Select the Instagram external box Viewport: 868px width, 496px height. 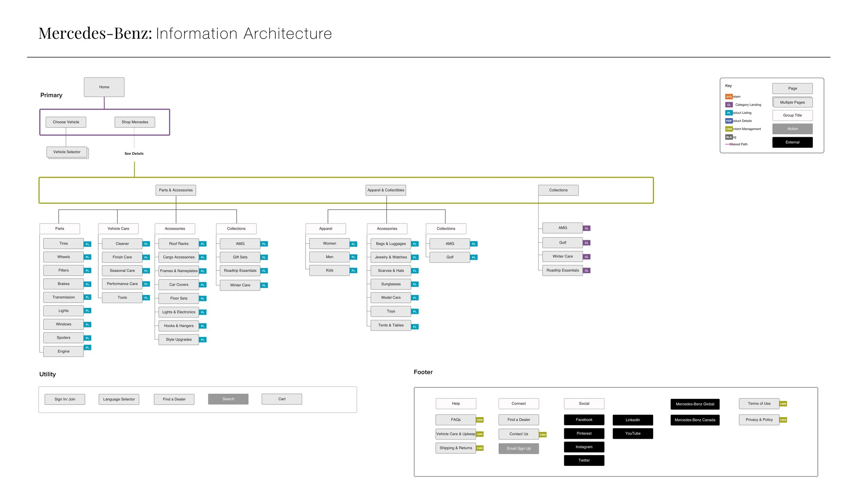click(x=584, y=447)
